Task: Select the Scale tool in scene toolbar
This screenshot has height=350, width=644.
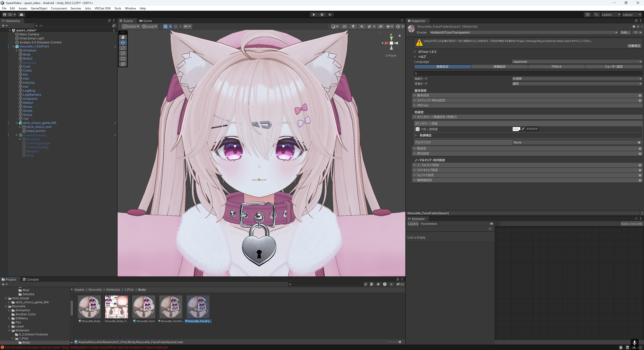Action: [123, 53]
